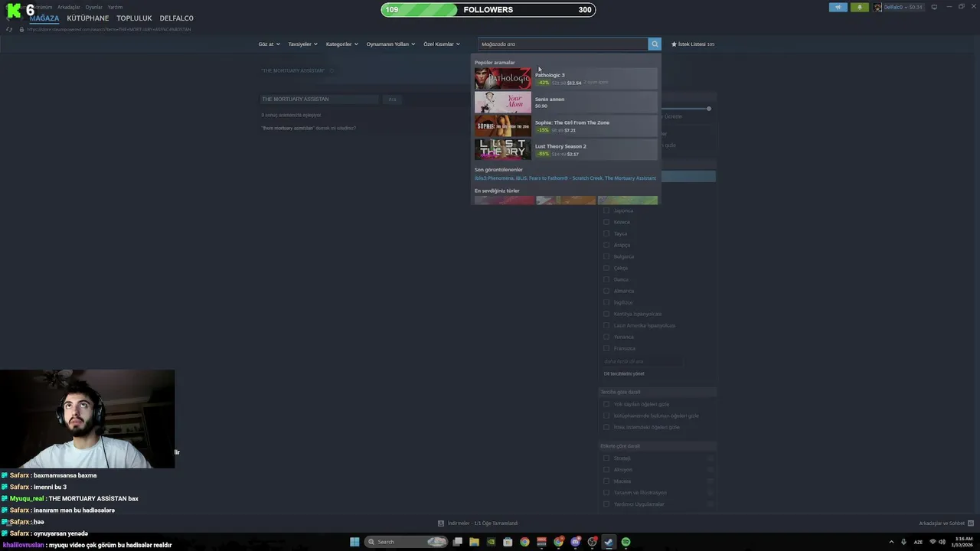Click the Steam announcements megaphone icon

pos(838,7)
